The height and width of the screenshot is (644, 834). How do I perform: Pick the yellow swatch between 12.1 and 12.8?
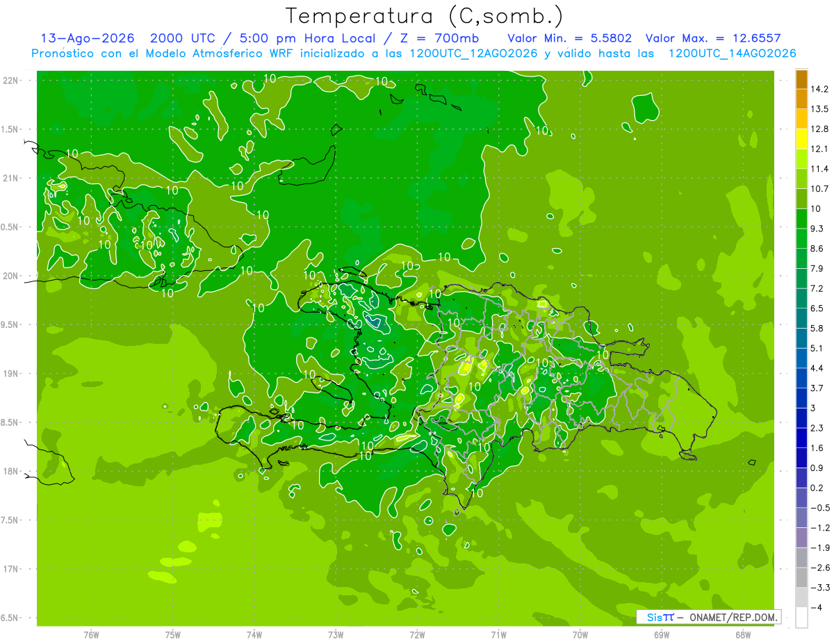[801, 139]
